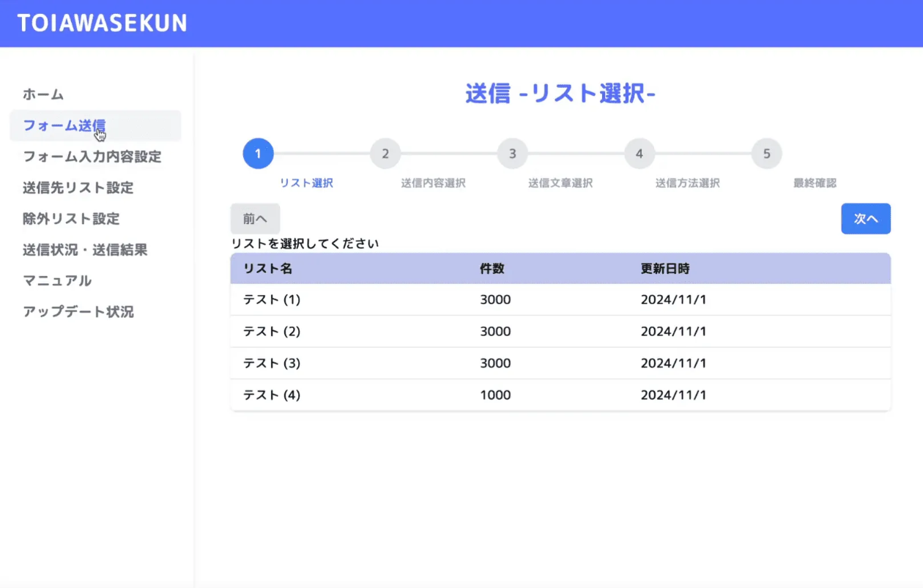
Task: Check アップデート状況 in sidebar
Action: pyautogui.click(x=78, y=312)
